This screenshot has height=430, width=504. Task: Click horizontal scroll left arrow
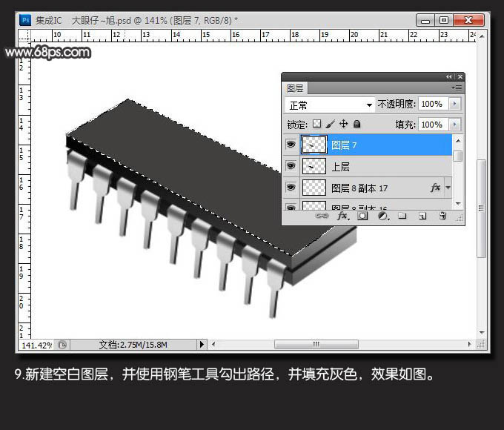[213, 345]
